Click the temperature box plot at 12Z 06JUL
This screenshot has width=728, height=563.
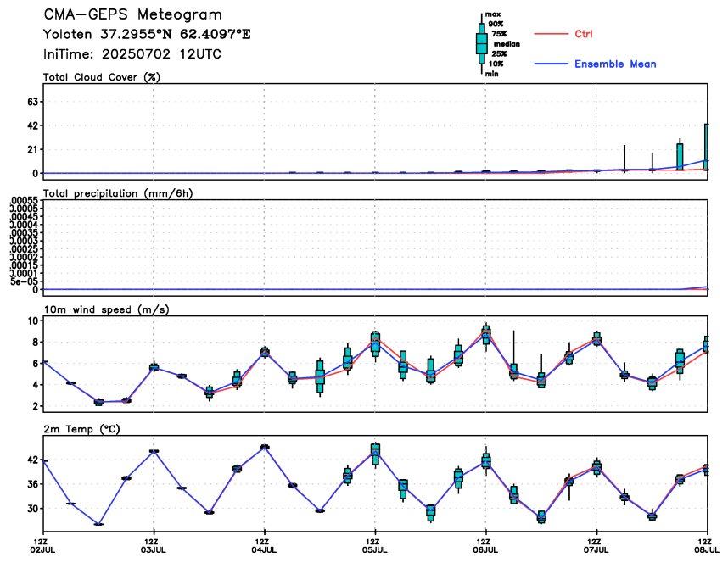click(x=485, y=461)
